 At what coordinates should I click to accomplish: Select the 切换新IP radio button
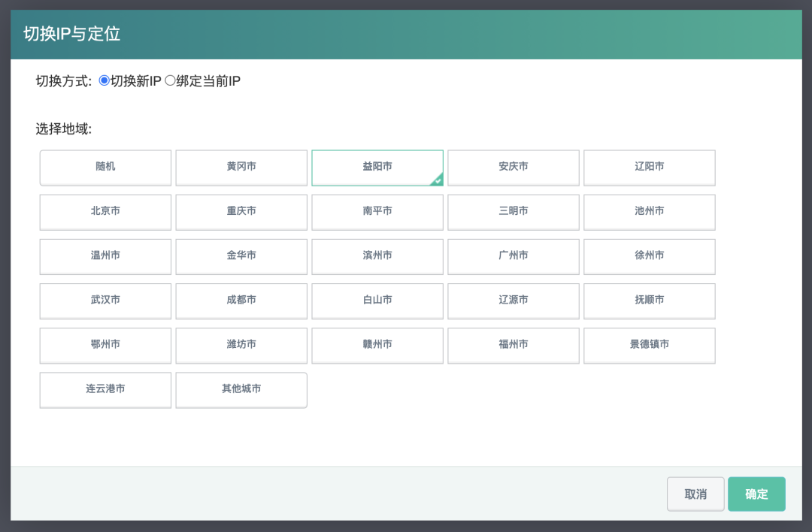click(x=105, y=81)
